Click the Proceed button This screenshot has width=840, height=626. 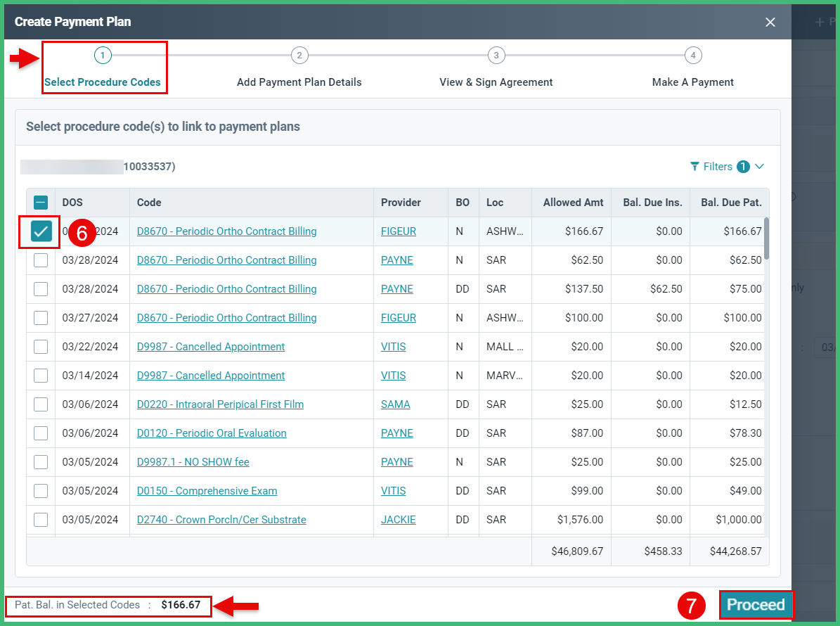pyautogui.click(x=756, y=604)
